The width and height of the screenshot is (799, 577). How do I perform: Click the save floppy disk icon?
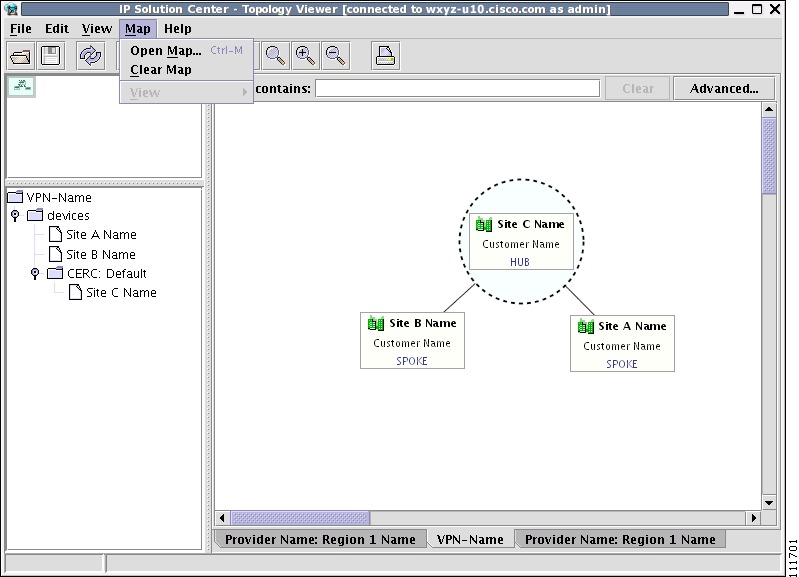[x=50, y=56]
